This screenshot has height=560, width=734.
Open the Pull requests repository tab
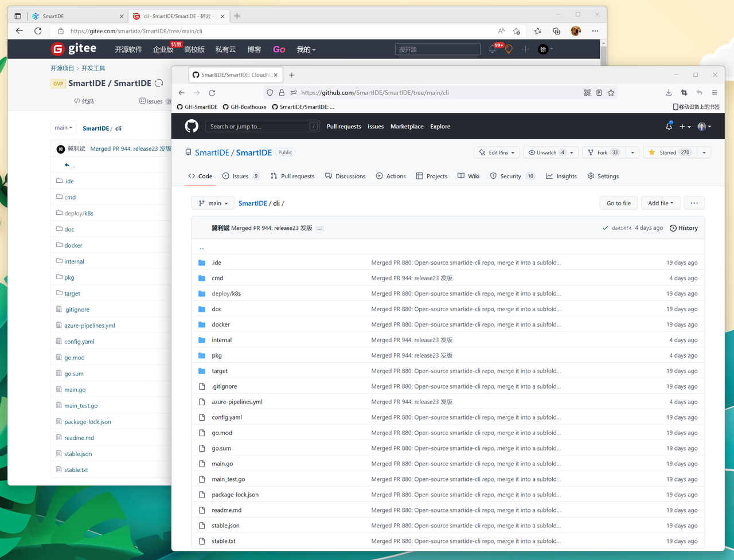292,176
